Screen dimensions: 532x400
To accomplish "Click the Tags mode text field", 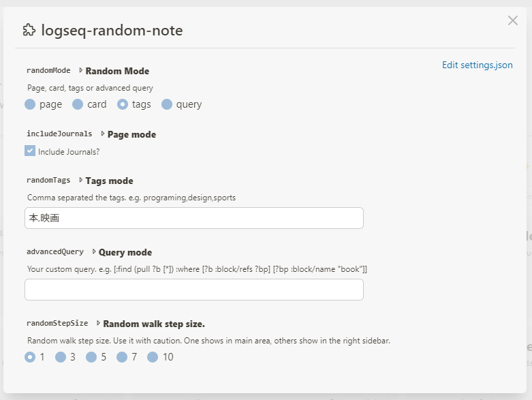I will point(194,218).
